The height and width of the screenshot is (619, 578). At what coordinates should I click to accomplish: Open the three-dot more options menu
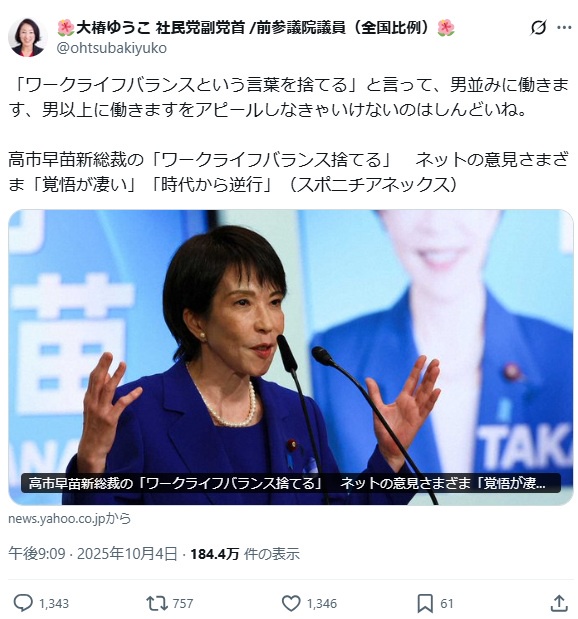564,27
